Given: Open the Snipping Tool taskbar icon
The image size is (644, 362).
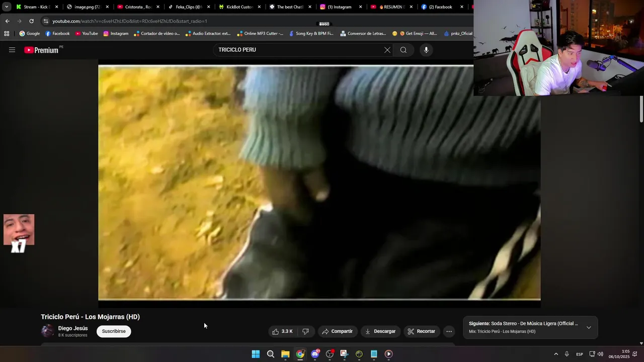Looking at the screenshot, I should point(344,354).
